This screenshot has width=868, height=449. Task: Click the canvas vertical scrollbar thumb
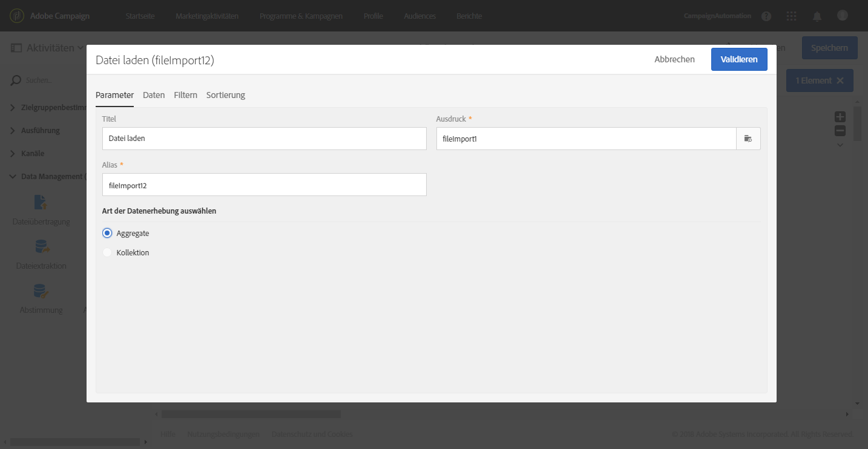(857, 123)
